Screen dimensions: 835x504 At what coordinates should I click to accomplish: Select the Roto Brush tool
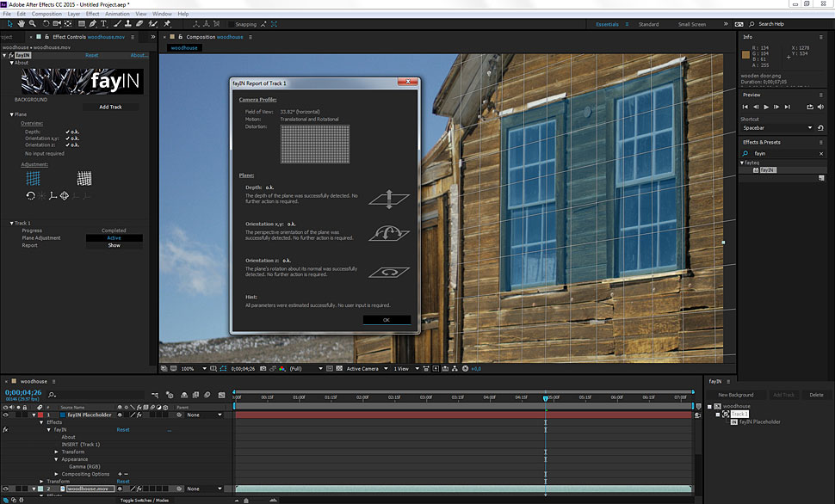pos(153,24)
